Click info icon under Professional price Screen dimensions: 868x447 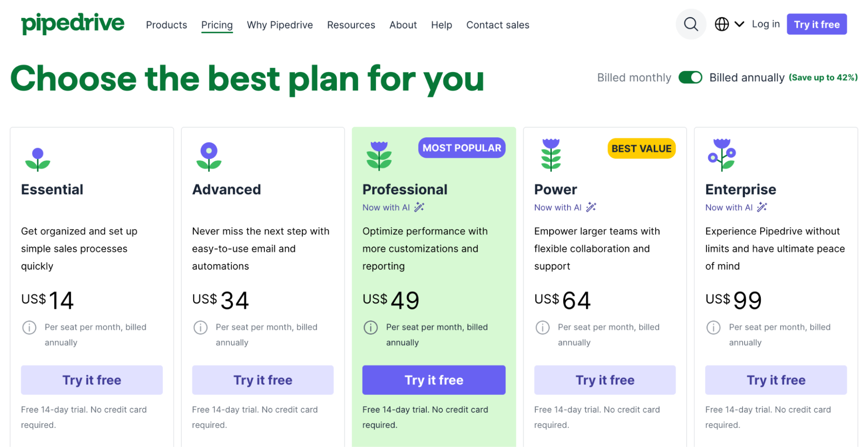(x=370, y=327)
